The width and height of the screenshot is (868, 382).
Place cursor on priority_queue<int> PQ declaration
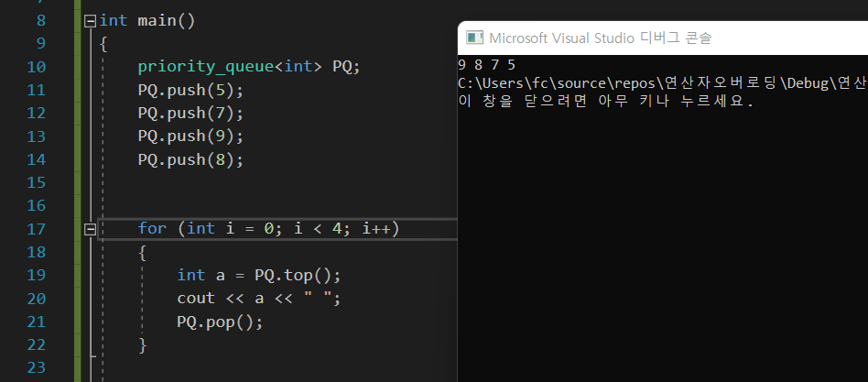[249, 67]
